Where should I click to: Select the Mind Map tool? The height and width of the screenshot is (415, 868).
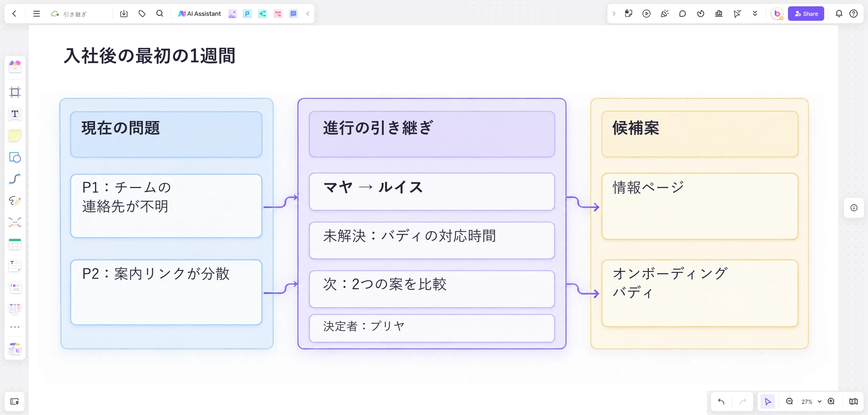[x=15, y=222]
